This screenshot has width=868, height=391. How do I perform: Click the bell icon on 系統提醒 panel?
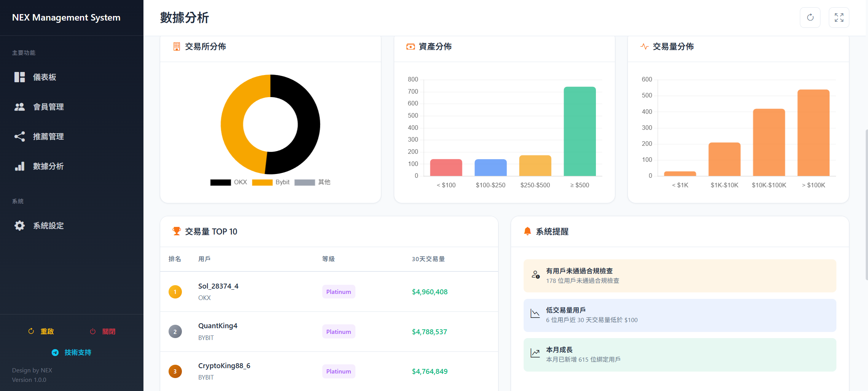527,231
